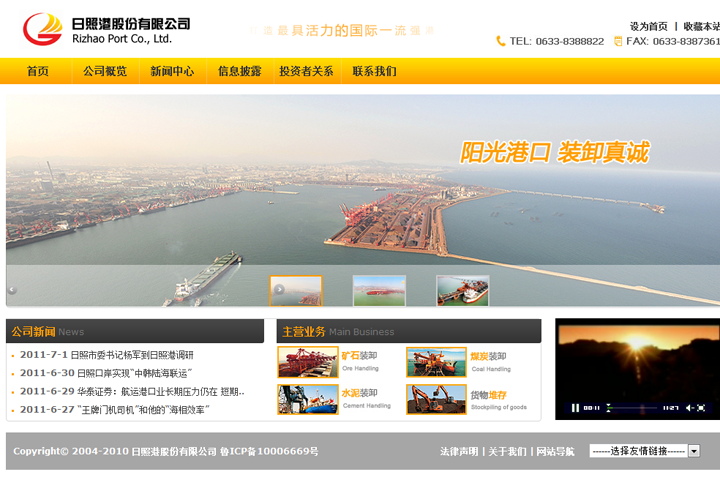This screenshot has width=720, height=480.
Task: Show the third banner thumbnail slide
Action: 462,291
